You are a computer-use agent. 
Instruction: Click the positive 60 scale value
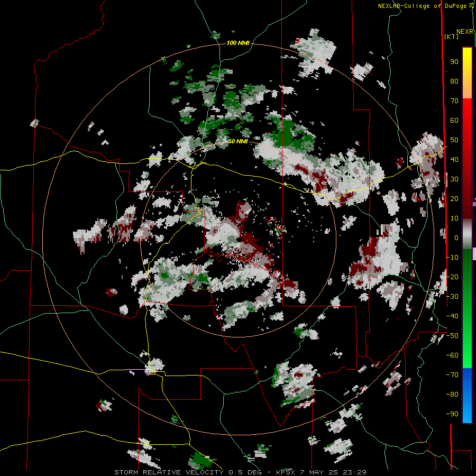click(454, 121)
